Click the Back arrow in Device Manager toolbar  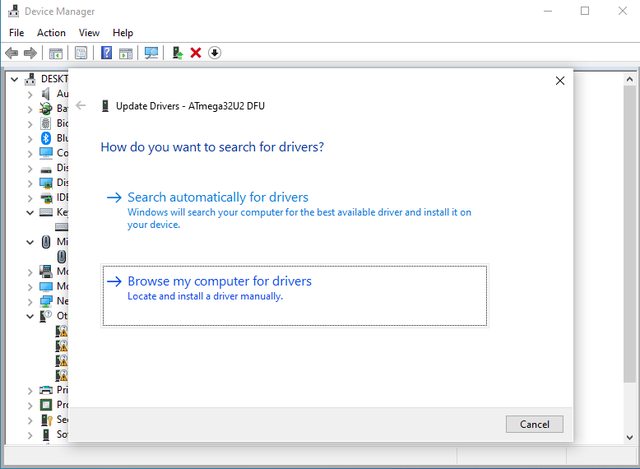point(11,53)
